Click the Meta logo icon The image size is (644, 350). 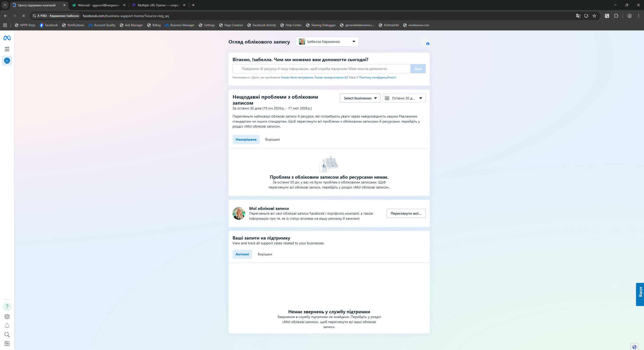pos(7,38)
